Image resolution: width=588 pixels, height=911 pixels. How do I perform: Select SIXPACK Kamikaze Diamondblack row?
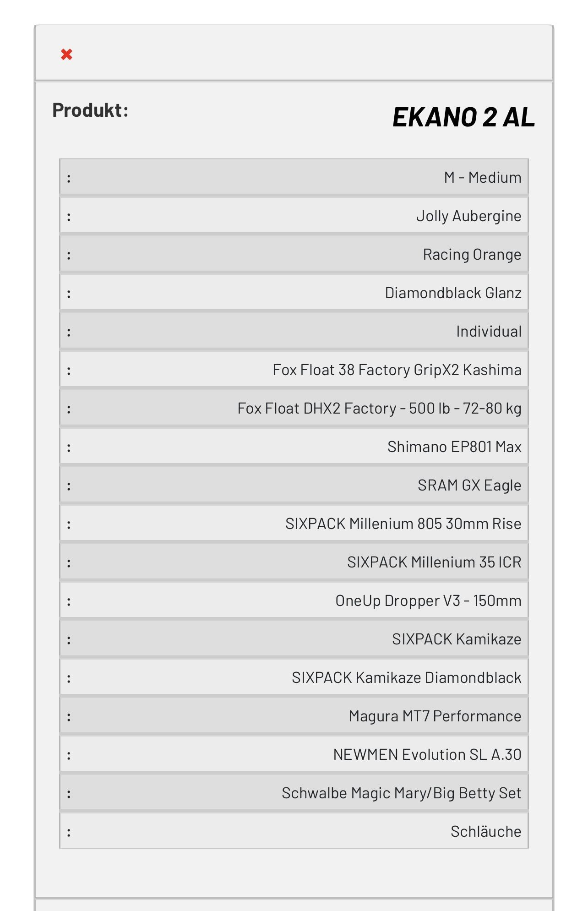pyautogui.click(x=294, y=677)
